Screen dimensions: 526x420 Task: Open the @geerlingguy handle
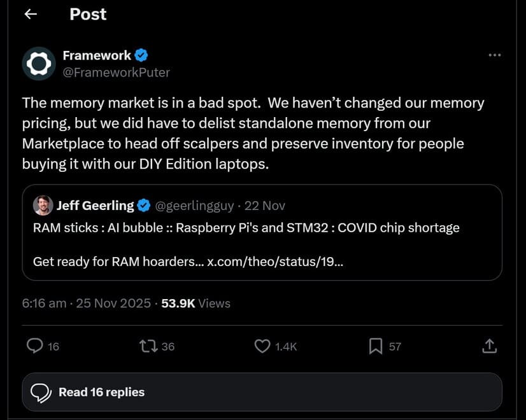[194, 206]
